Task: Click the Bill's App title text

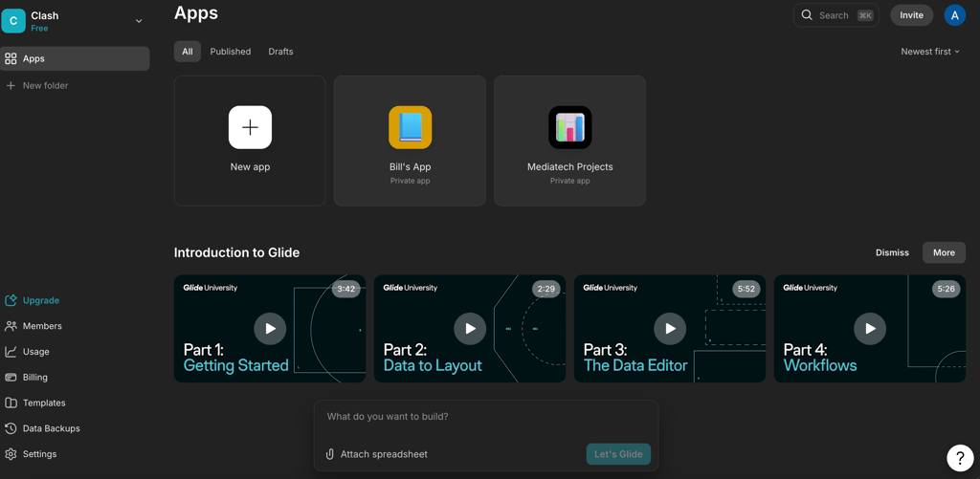Action: [x=410, y=167]
